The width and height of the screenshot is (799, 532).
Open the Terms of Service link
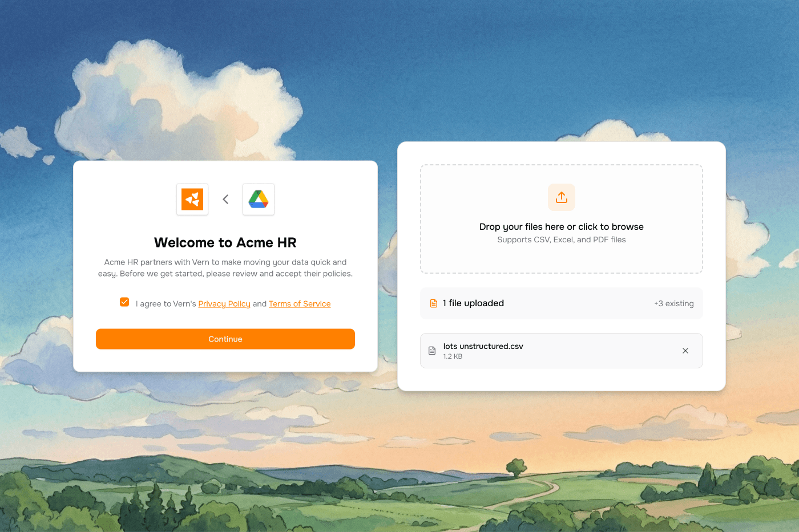coord(300,304)
